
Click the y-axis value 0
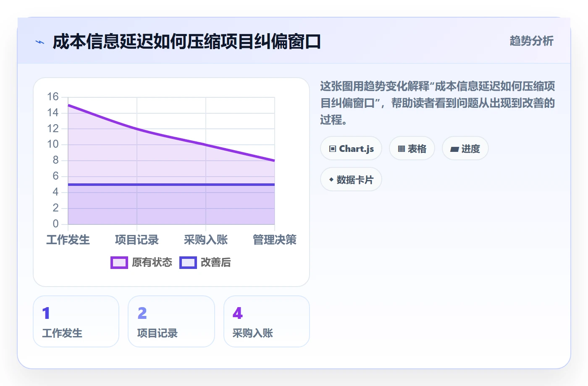point(55,224)
